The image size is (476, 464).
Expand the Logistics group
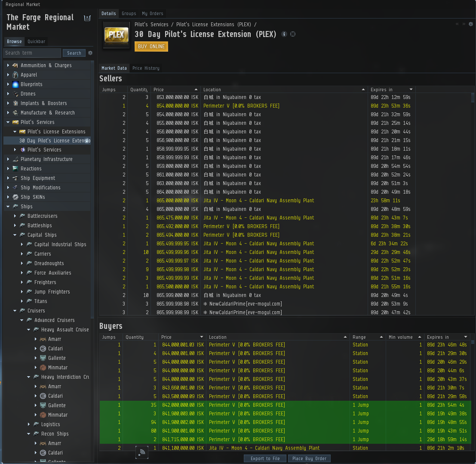[x=28, y=424]
